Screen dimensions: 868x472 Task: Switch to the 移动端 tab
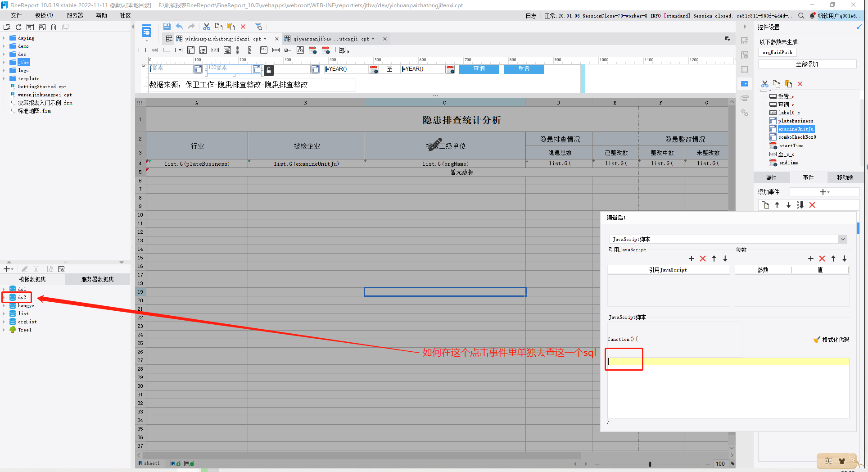(x=845, y=177)
